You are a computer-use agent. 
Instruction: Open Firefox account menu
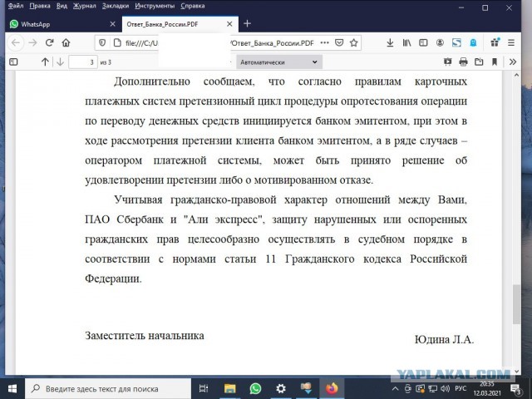click(440, 42)
